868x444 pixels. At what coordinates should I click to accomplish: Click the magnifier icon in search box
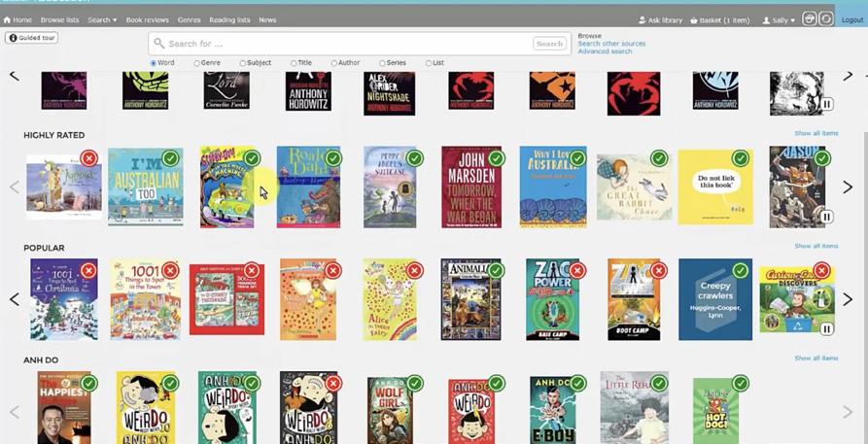[159, 43]
